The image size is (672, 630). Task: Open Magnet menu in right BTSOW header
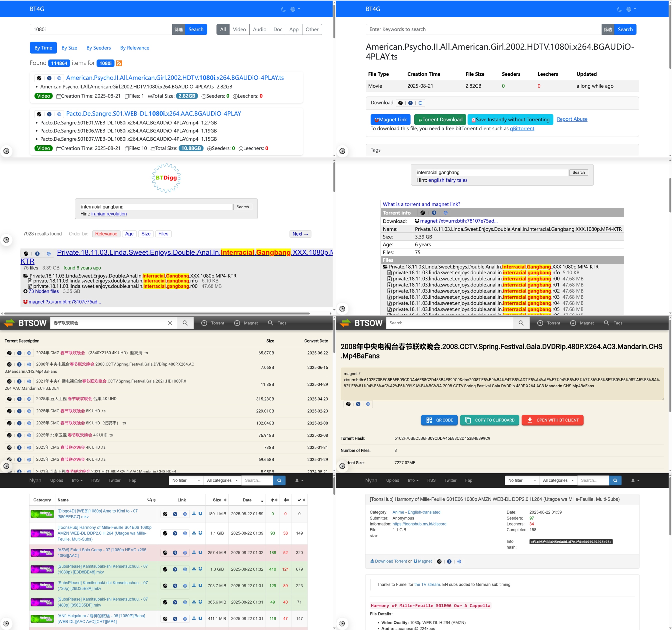(x=582, y=323)
